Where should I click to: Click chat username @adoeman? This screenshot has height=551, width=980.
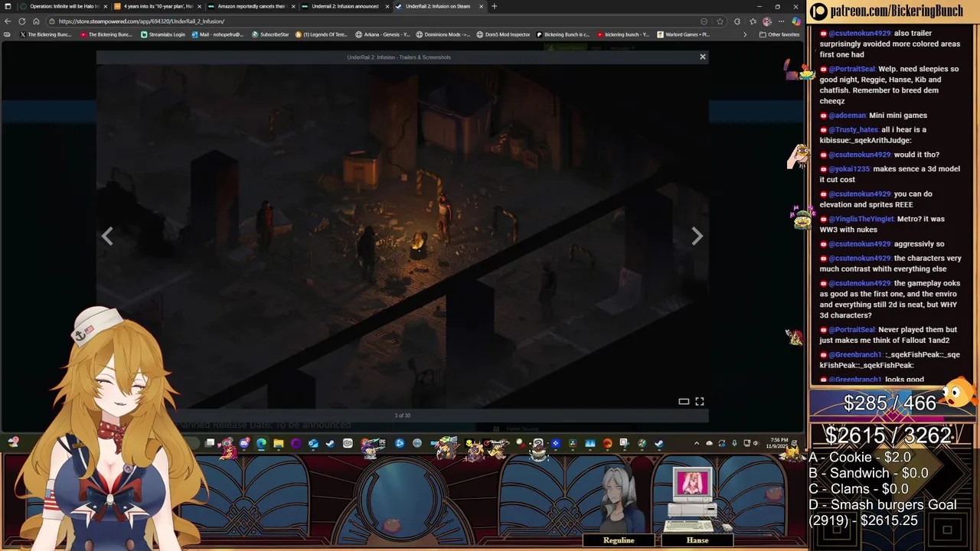847,116
